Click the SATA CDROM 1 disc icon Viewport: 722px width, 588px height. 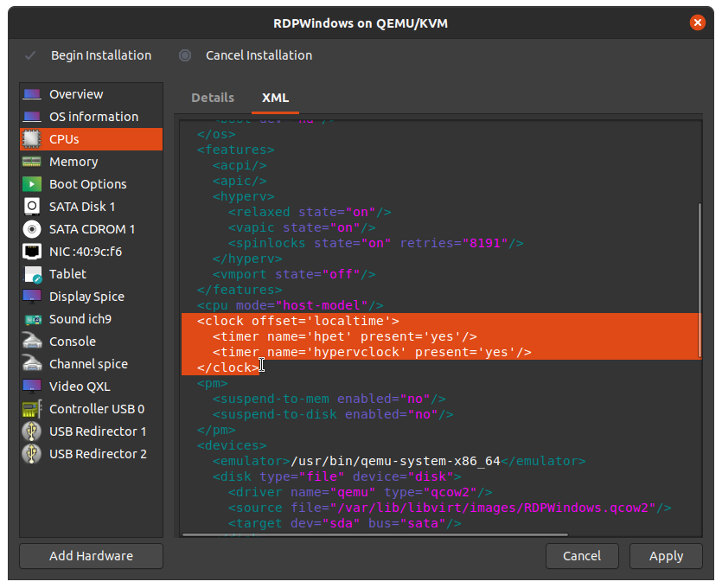point(32,229)
